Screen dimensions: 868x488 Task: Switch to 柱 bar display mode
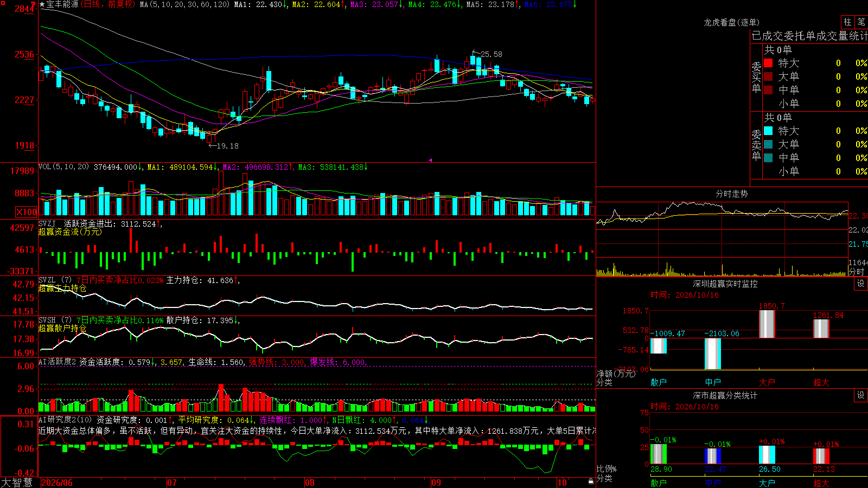pos(847,22)
